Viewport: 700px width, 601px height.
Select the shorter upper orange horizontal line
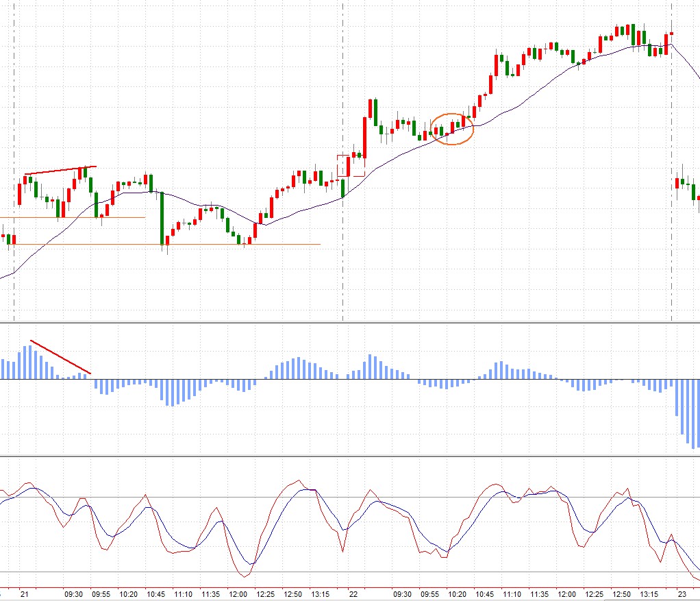(x=73, y=217)
